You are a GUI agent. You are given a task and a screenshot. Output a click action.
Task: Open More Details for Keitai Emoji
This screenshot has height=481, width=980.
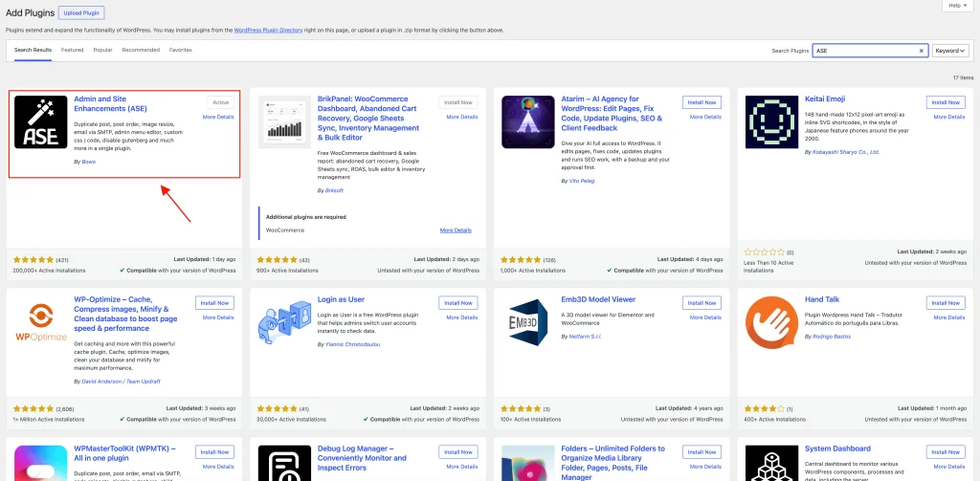click(x=949, y=117)
